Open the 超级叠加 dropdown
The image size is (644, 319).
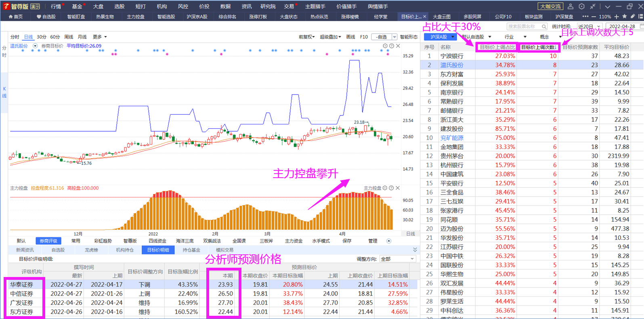pyautogui.click(x=330, y=37)
